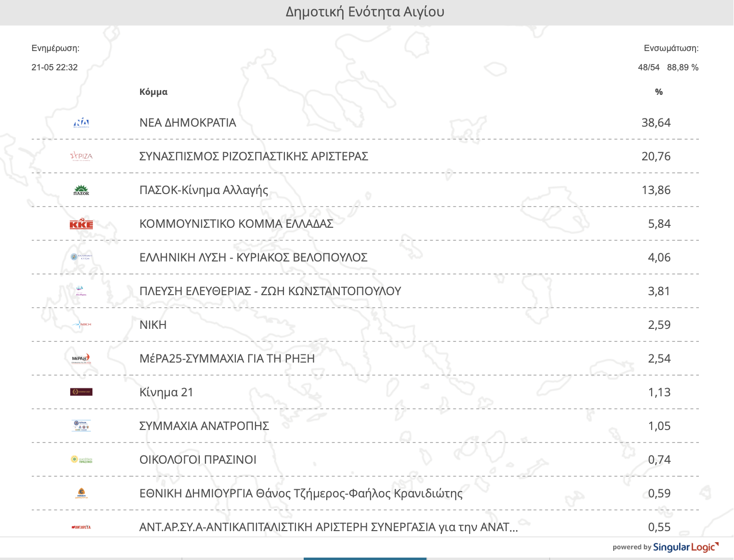
Task: Click the 48/54 counted stations value
Action: coord(649,67)
